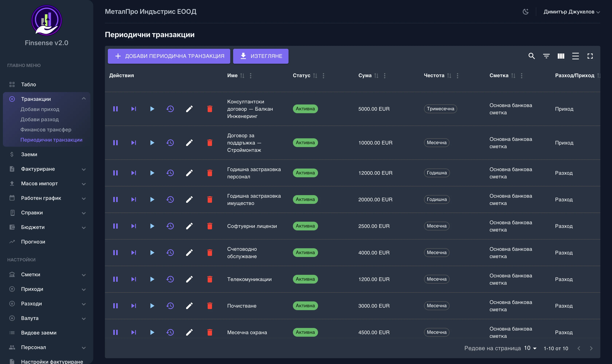View history of Месечна охрана
Image resolution: width=612 pixels, height=364 pixels.
tap(170, 332)
